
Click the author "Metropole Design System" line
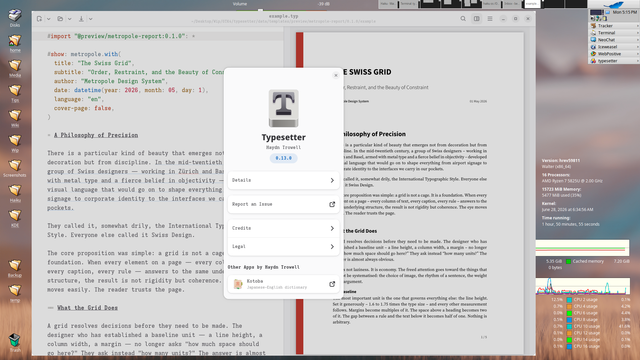[111, 81]
